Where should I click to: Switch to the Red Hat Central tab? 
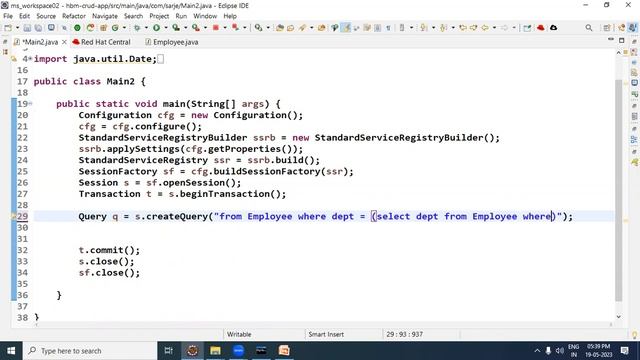(101, 42)
